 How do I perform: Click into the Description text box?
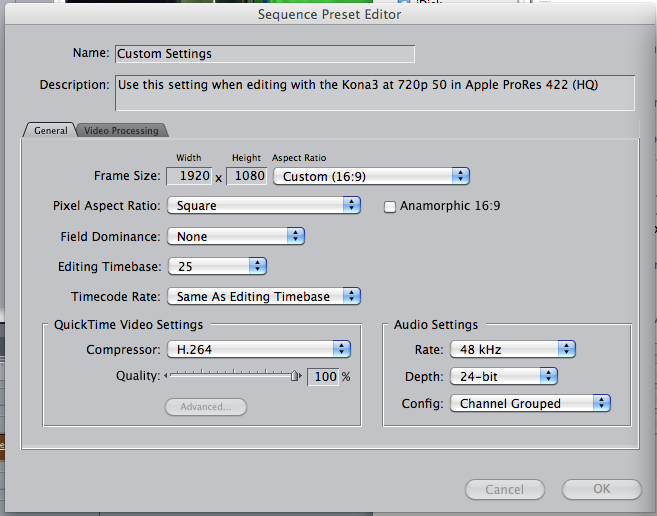click(x=375, y=93)
